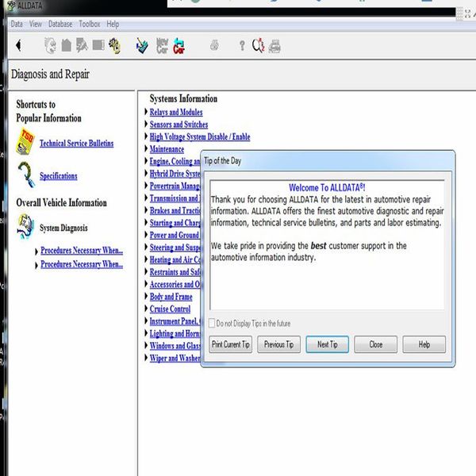Expand first Procedures Necessary When arrow
This screenshot has height=476, width=476.
[36, 251]
